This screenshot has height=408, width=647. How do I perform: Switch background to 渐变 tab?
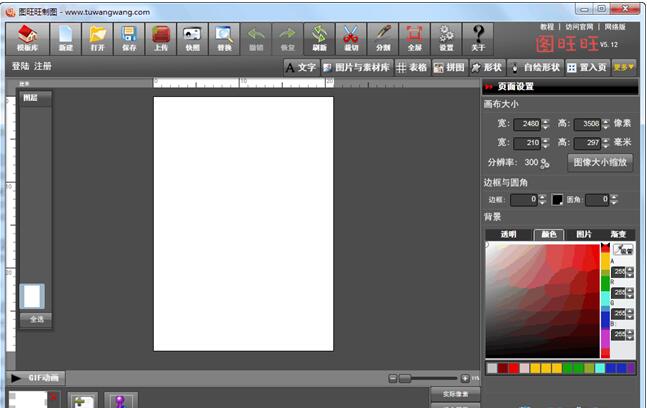click(618, 234)
